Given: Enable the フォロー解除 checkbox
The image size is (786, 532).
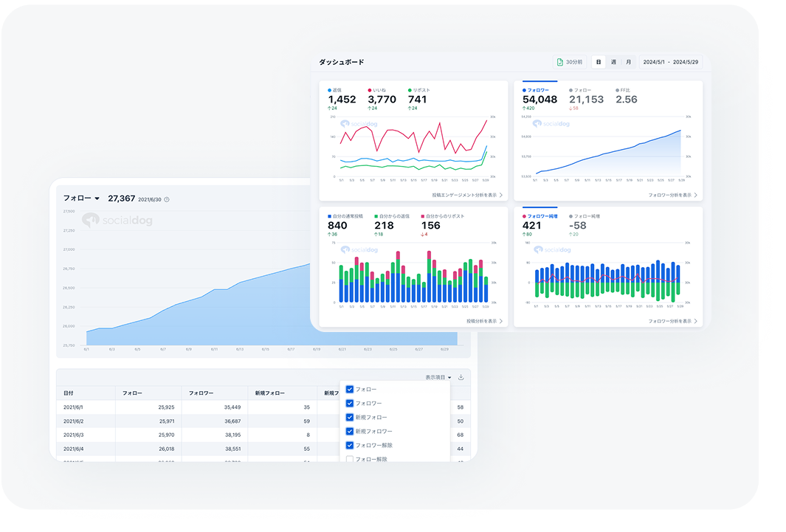Looking at the screenshot, I should point(350,459).
